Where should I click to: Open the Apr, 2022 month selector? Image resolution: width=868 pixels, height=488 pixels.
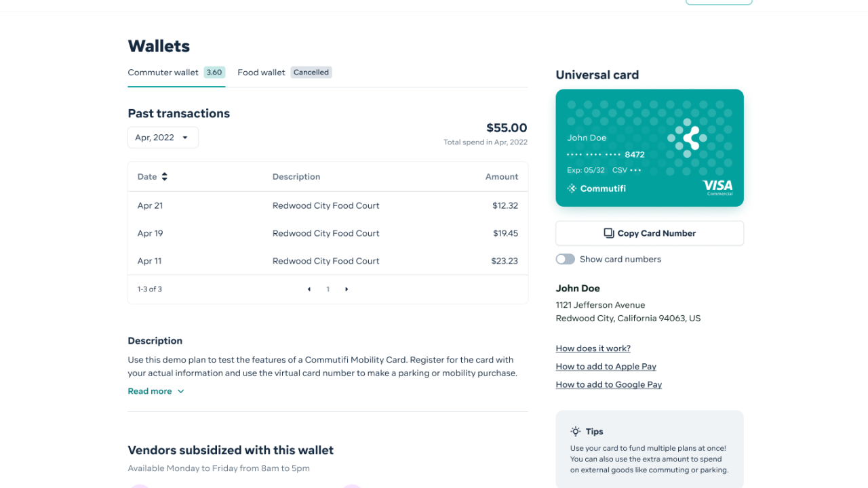[163, 137]
